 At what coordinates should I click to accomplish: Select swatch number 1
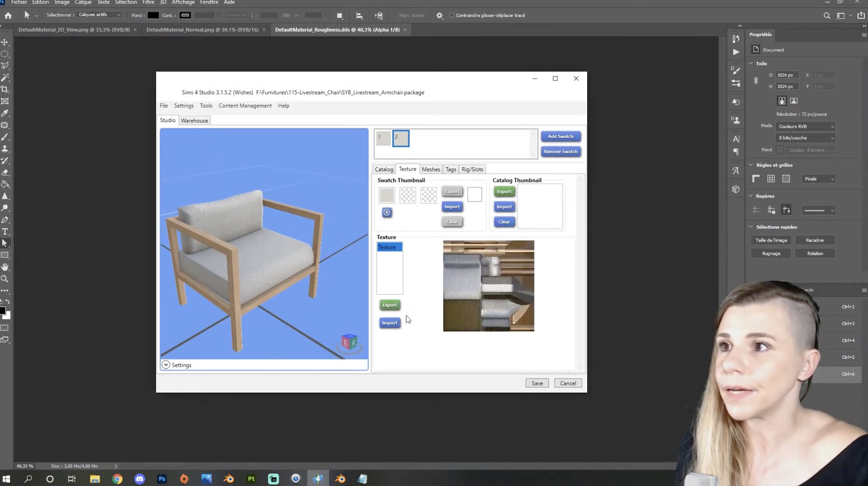pyautogui.click(x=383, y=138)
